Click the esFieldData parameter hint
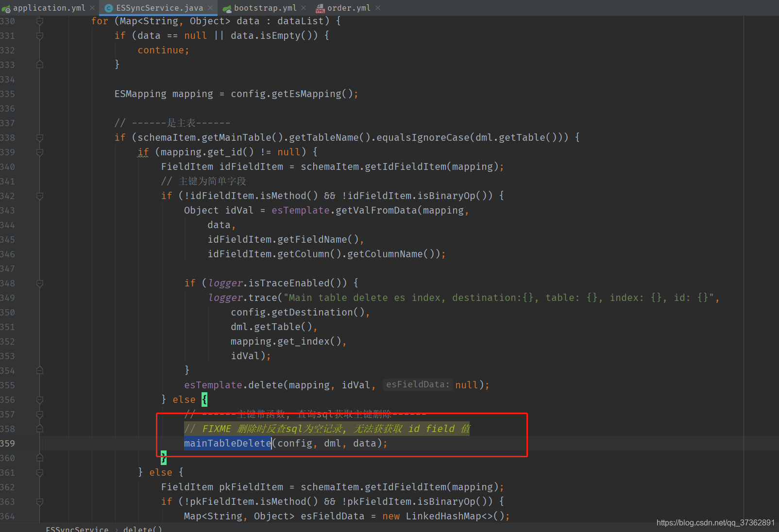Screen dimensions: 779x532 tap(418, 384)
